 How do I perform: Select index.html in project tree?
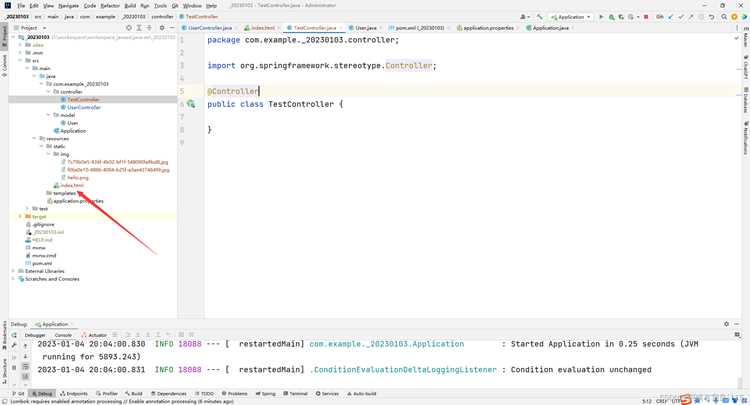point(72,185)
